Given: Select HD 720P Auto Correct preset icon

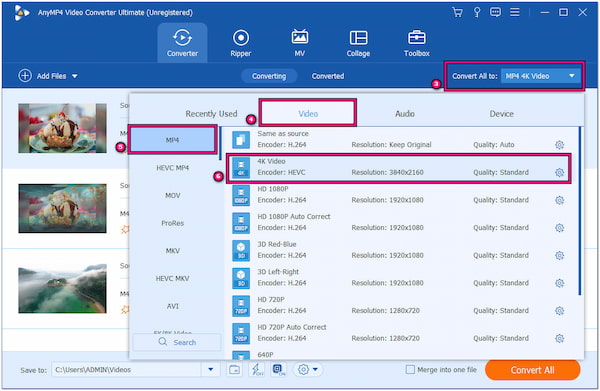Looking at the screenshot, I should (x=241, y=333).
